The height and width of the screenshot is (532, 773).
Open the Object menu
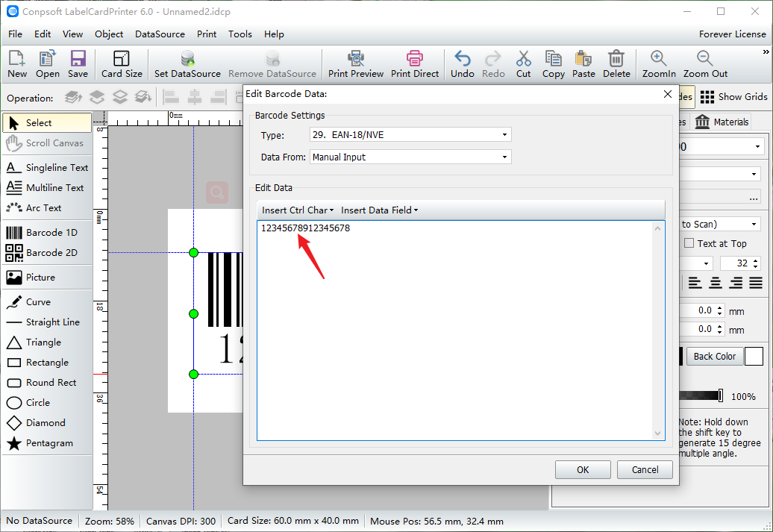(109, 34)
